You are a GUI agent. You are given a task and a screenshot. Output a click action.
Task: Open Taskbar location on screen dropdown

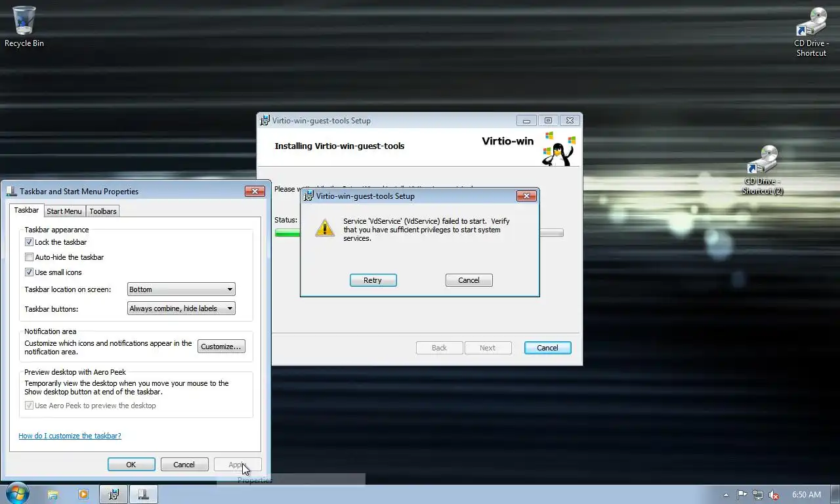tap(180, 289)
